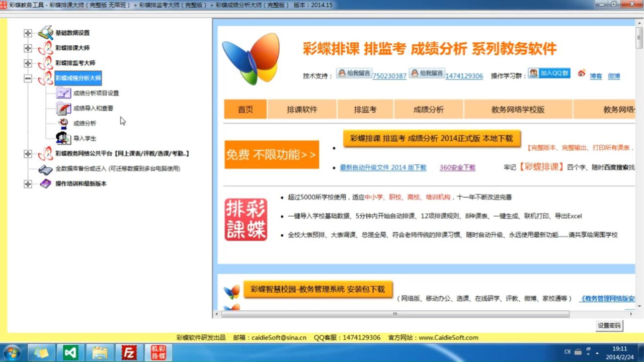Click the vertical scrollbar down arrow
The height and width of the screenshot is (362, 644).
pyautogui.click(x=639, y=305)
